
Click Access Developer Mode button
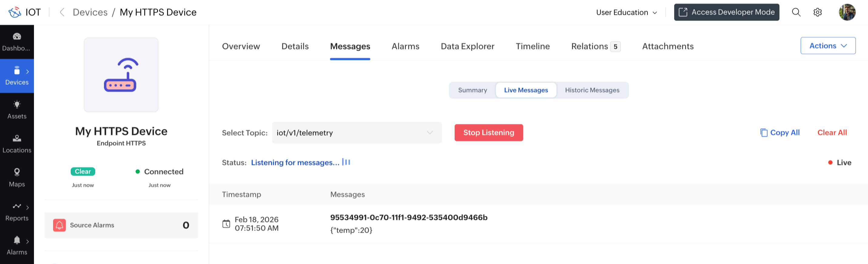[726, 12]
